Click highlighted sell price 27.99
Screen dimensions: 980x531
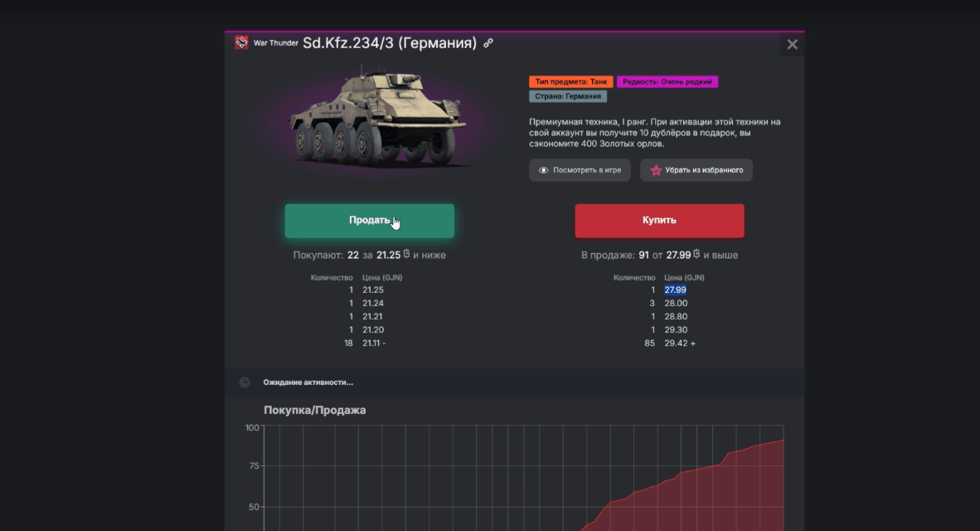pyautogui.click(x=675, y=290)
